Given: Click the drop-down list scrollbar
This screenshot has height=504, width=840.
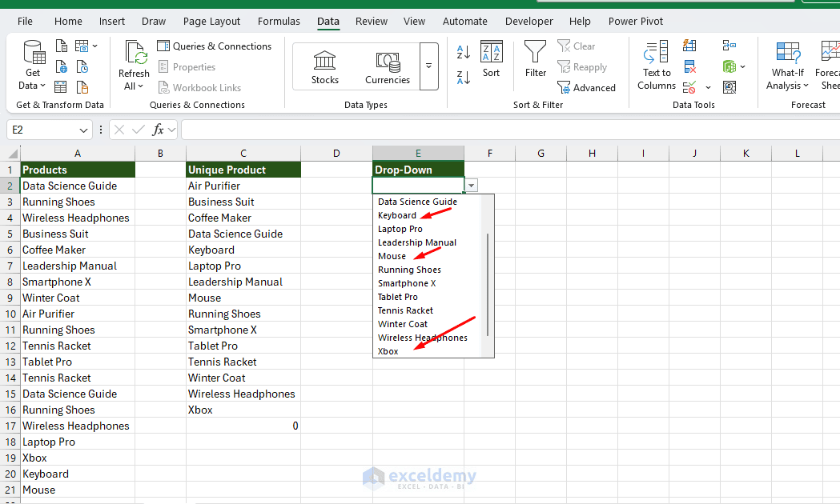Looking at the screenshot, I should point(488,285).
